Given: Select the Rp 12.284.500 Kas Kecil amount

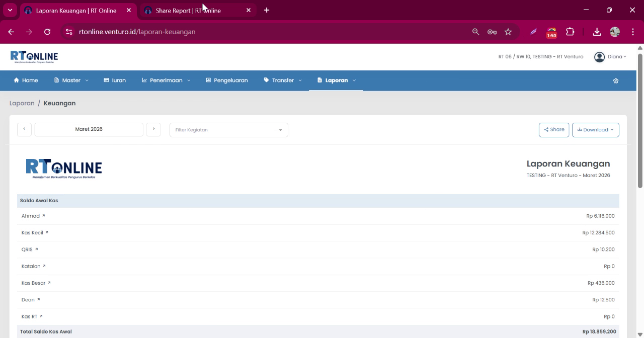Looking at the screenshot, I should 598,232.
